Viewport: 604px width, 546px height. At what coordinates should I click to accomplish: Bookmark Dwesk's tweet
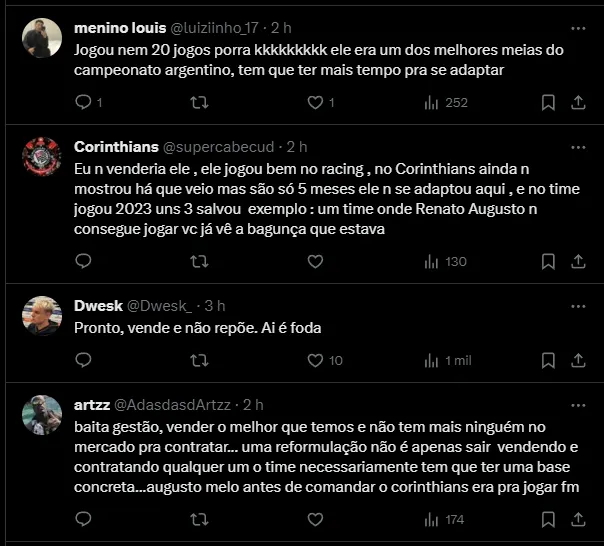point(548,360)
